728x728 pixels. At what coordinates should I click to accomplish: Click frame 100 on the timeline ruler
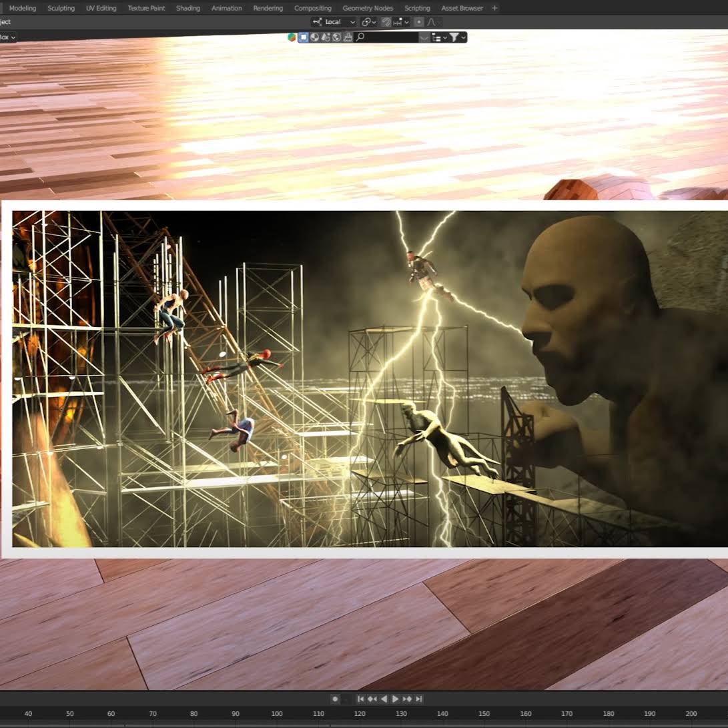277,713
